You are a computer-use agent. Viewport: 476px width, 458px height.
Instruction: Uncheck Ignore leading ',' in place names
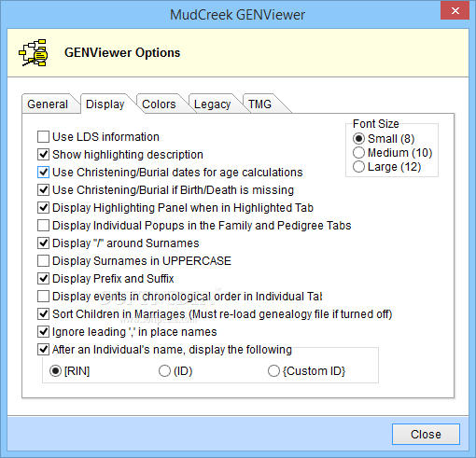click(x=43, y=332)
